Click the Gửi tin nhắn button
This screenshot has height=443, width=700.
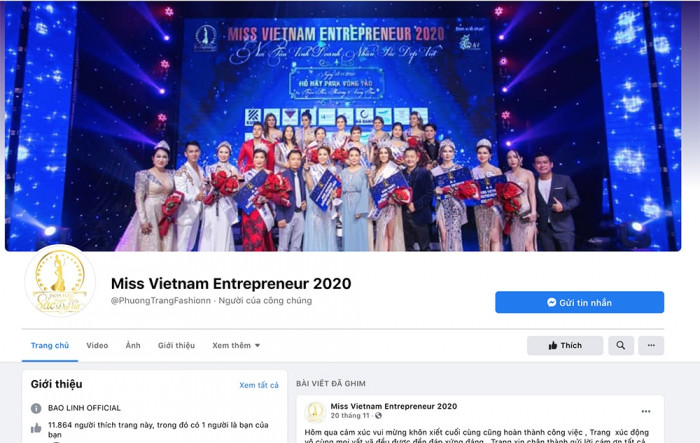579,302
